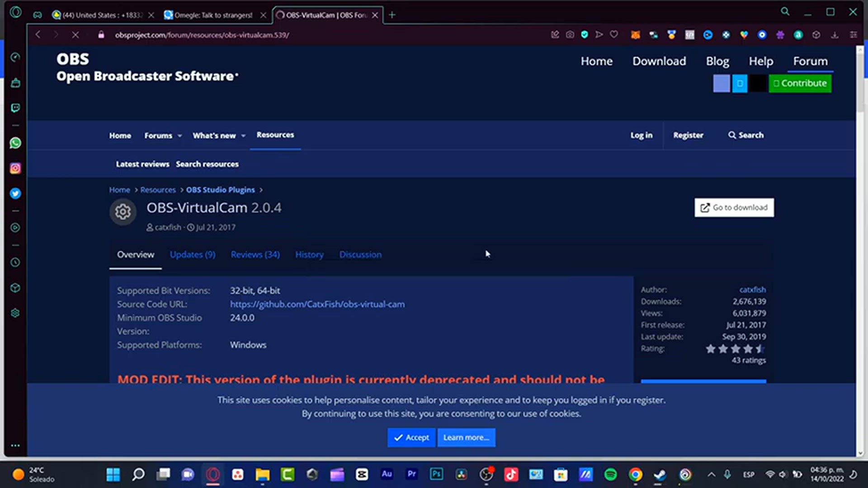Accept the cookies notice

click(411, 437)
